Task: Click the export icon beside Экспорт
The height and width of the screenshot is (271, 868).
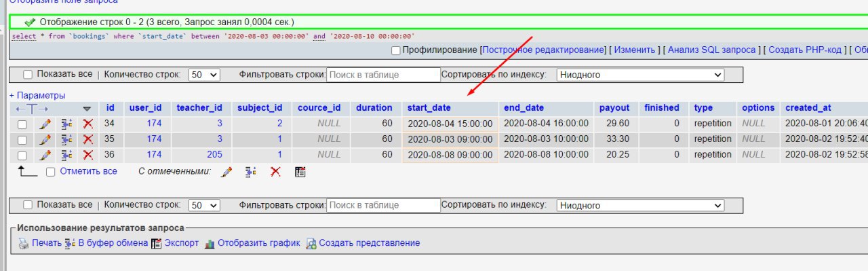Action: click(157, 243)
